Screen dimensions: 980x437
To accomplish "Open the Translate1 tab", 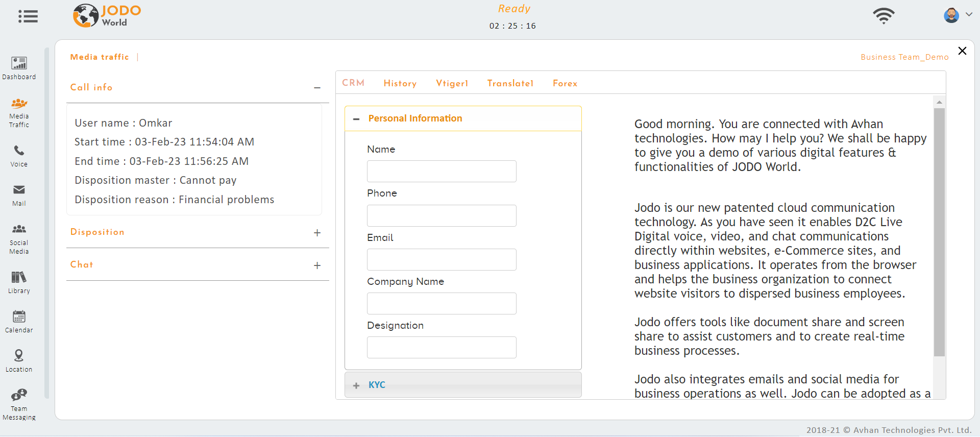I will point(510,83).
